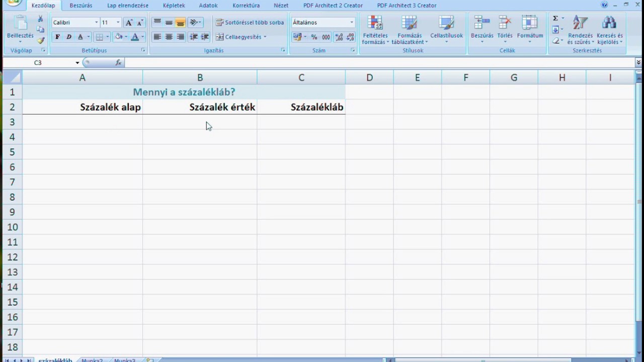Click the fx insert function icon

[118, 62]
